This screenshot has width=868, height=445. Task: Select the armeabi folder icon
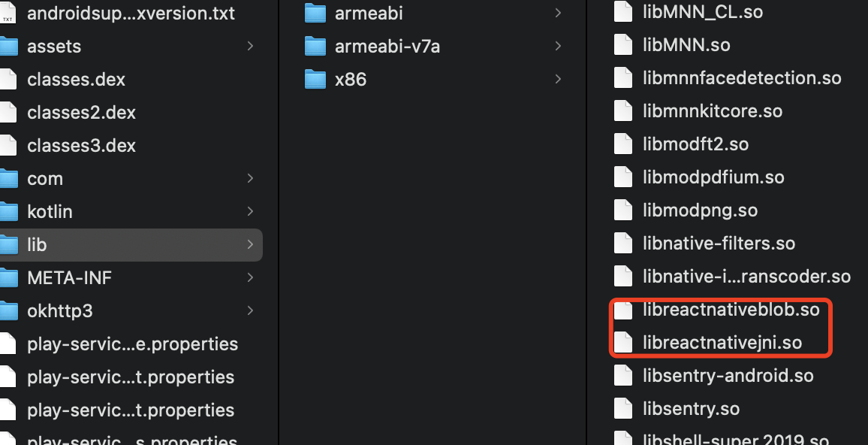coord(315,14)
